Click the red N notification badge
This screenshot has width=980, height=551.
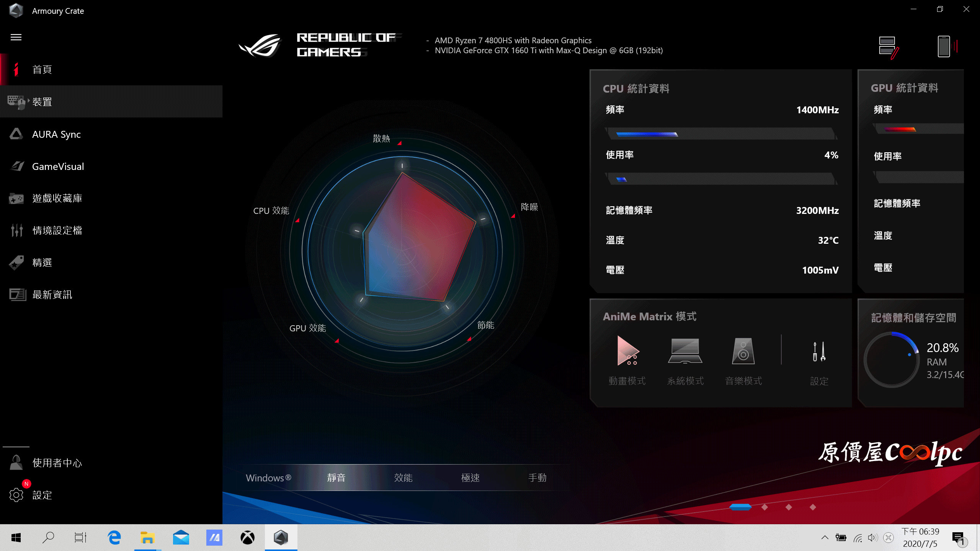[26, 484]
